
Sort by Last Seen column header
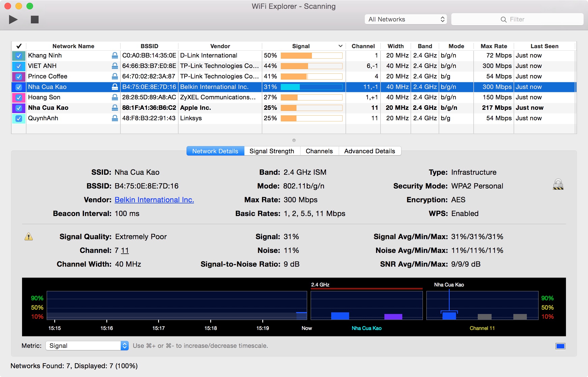point(544,46)
